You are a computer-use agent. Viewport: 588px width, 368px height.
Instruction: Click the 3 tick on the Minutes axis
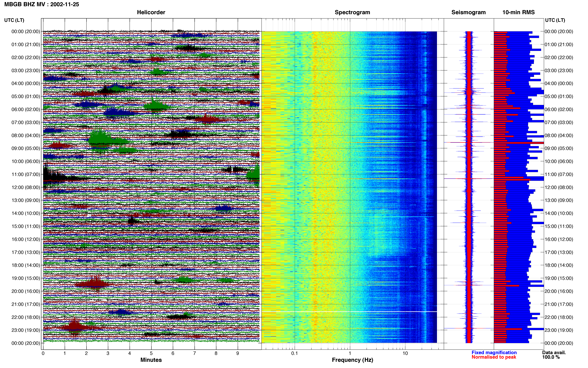tap(108, 353)
